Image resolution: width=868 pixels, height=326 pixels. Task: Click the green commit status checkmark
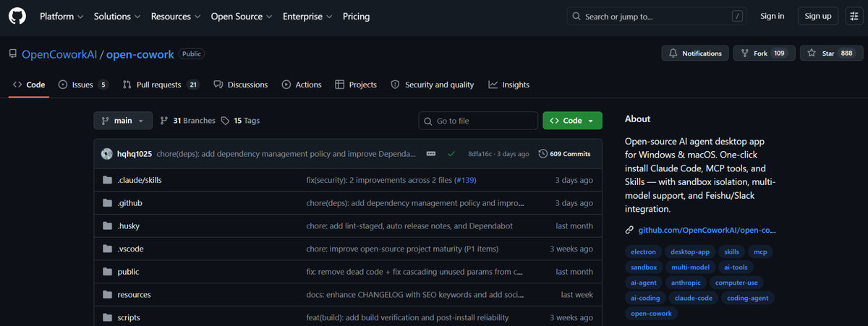click(x=451, y=154)
